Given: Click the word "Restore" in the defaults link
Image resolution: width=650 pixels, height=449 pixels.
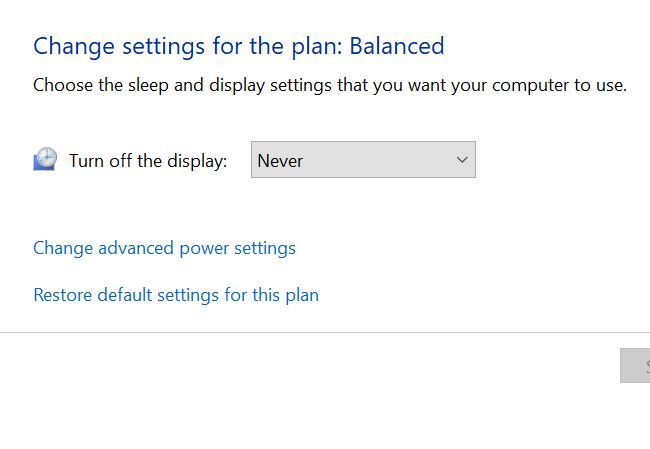Looking at the screenshot, I should click(63, 295).
